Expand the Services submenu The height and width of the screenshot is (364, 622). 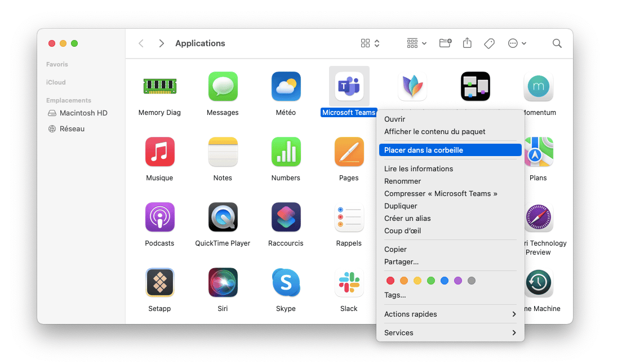point(450,332)
